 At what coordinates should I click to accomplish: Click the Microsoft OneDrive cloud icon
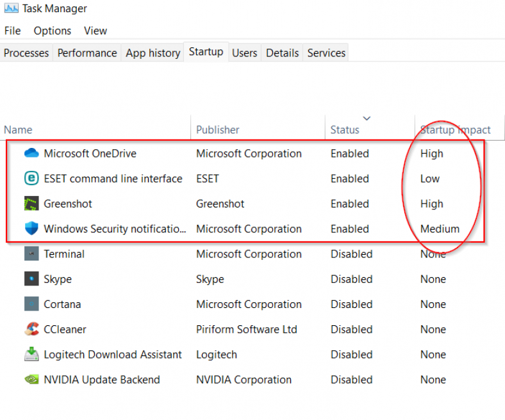point(31,153)
